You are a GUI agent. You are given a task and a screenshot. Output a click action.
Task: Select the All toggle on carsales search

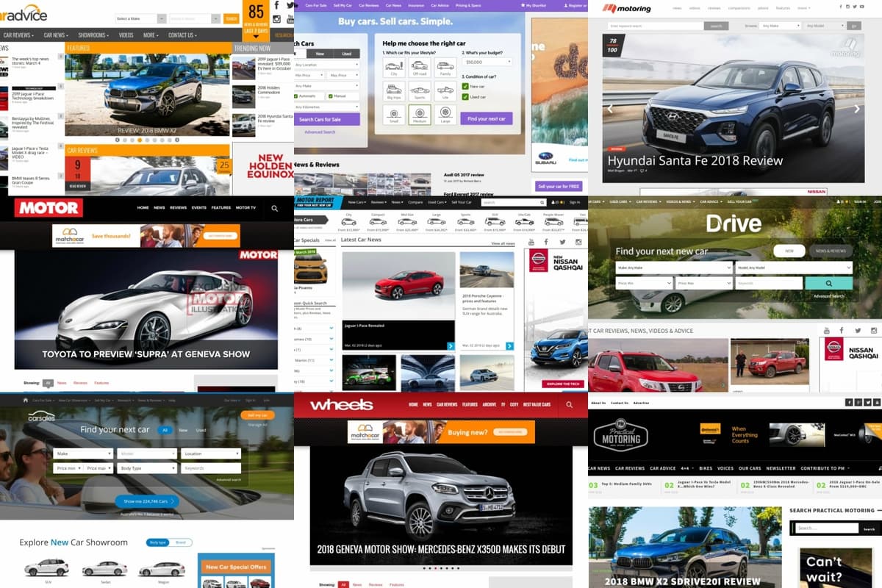pyautogui.click(x=165, y=430)
